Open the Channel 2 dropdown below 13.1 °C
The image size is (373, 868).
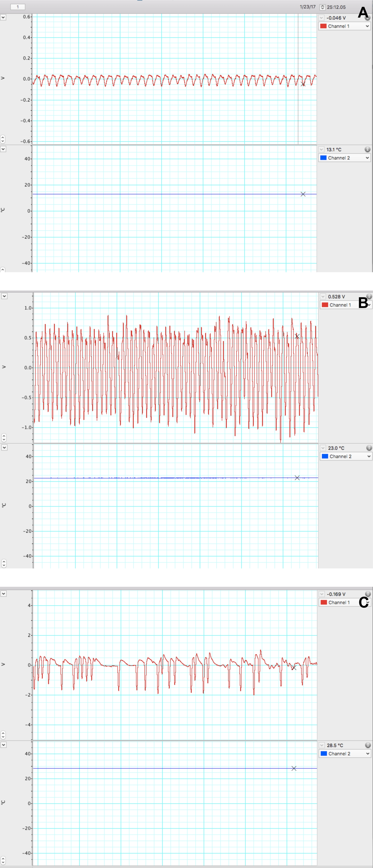click(344, 158)
